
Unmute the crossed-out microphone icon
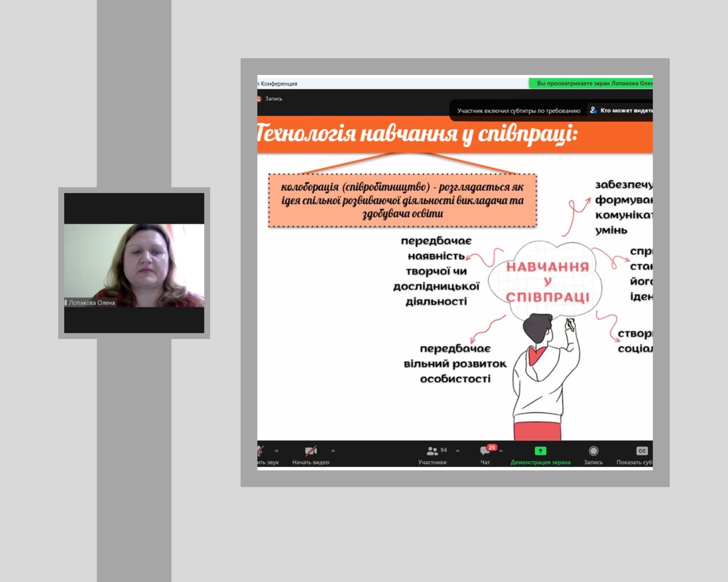click(x=260, y=451)
